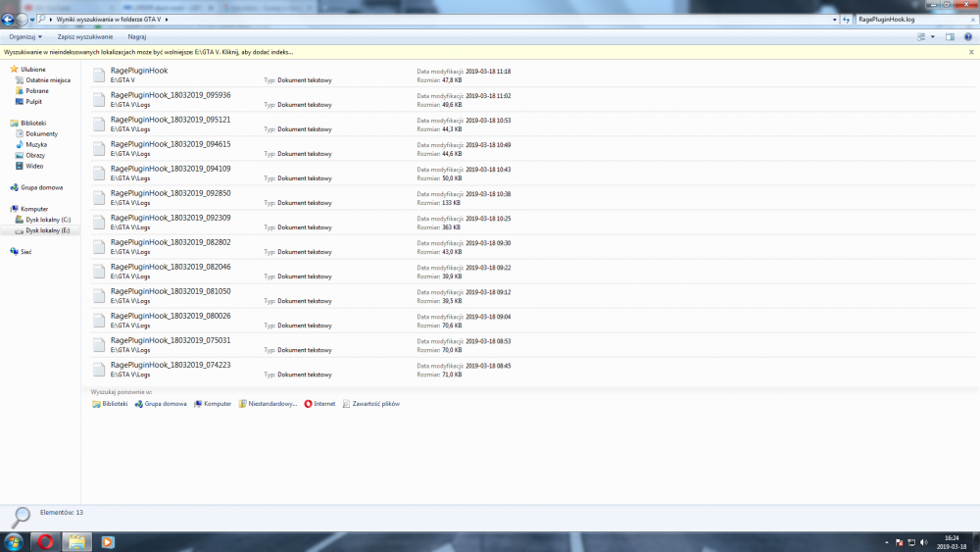Viewport: 980px width, 552px height.
Task: Click Wyniki wyszukiwania w folderze GTA V breadcrumb
Action: (108, 20)
